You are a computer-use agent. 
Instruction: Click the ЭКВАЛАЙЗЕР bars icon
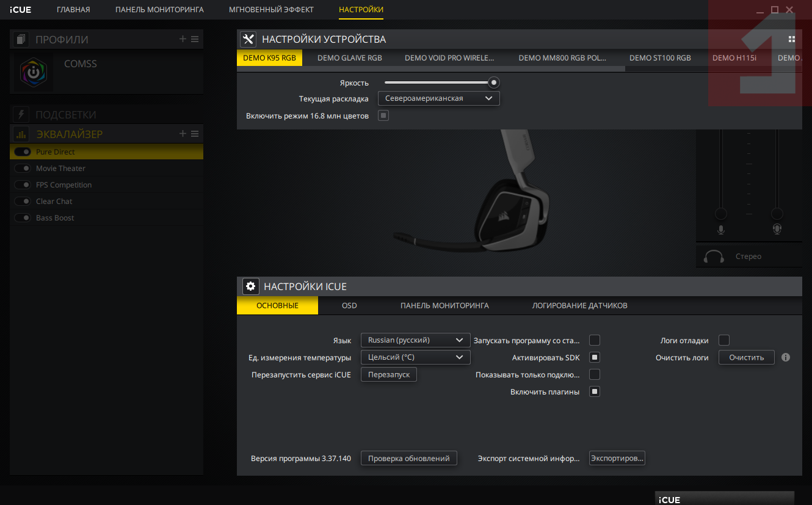coord(21,134)
